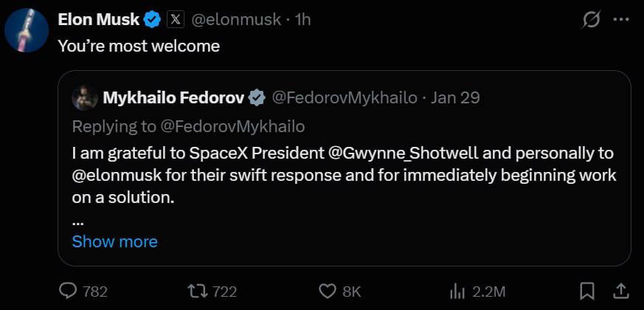Image resolution: width=644 pixels, height=310 pixels.
Task: Expand quoted tweet with Show more
Action: pyautogui.click(x=114, y=241)
